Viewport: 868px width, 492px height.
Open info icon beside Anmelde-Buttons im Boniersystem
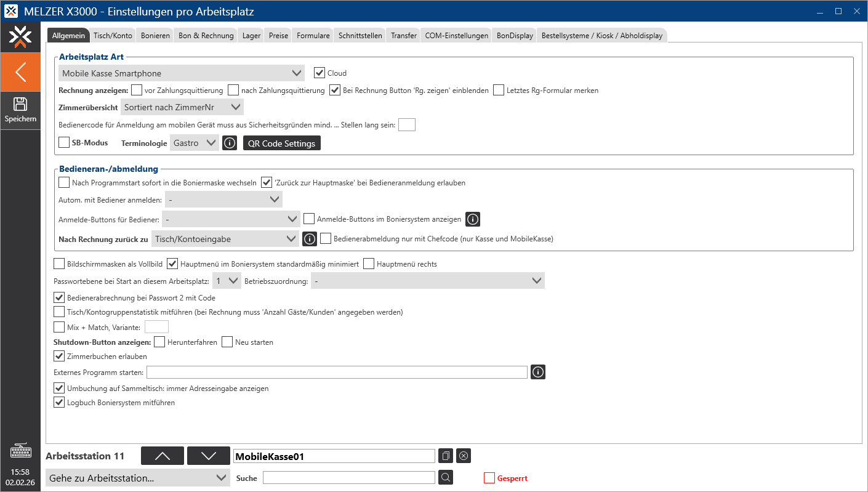[472, 219]
